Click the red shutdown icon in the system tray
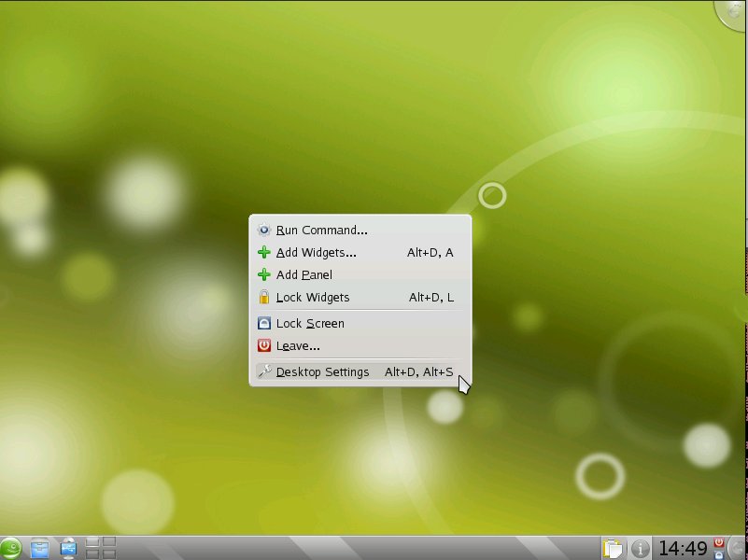748x560 pixels. [717, 541]
